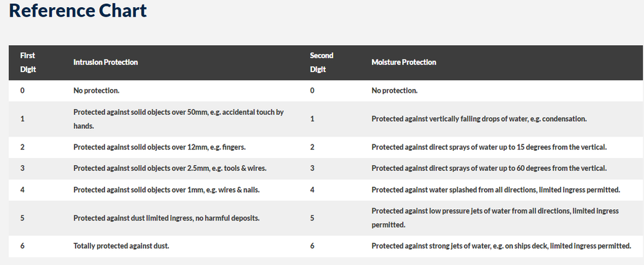Click the 60 degrees from vertical description
Viewport: 644px width, 265px height.
tap(489, 168)
